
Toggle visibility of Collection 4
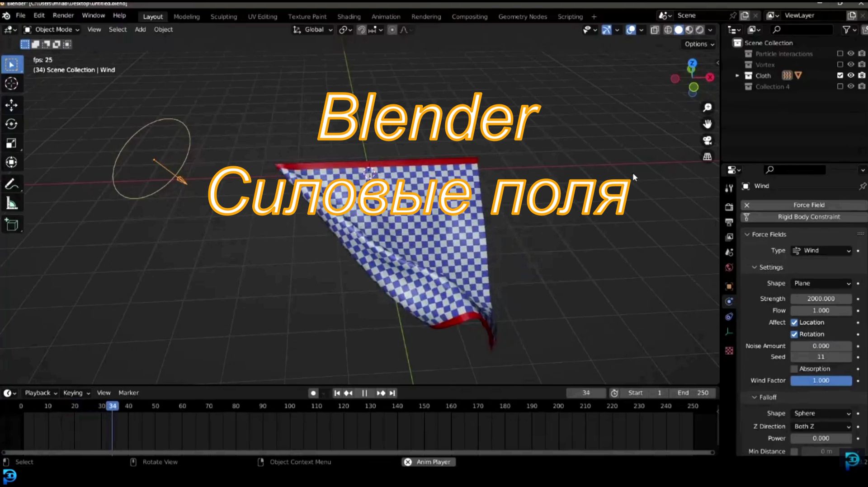(851, 86)
